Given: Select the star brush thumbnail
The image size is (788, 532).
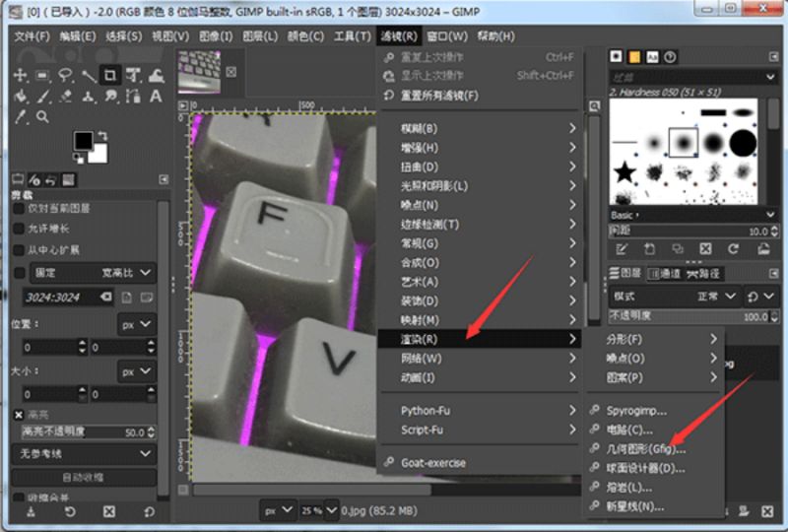Looking at the screenshot, I should (624, 172).
